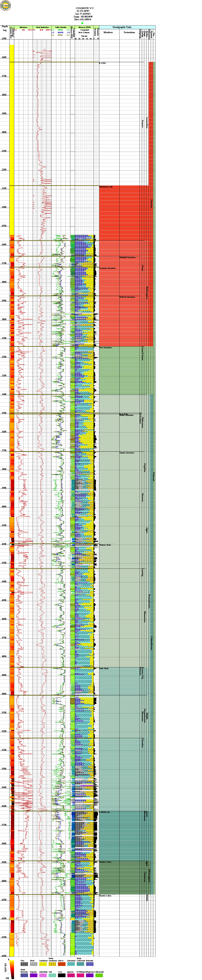This screenshot has width=202, height=980.
Task: Click the Depth Log header
Action: tap(4, 28)
